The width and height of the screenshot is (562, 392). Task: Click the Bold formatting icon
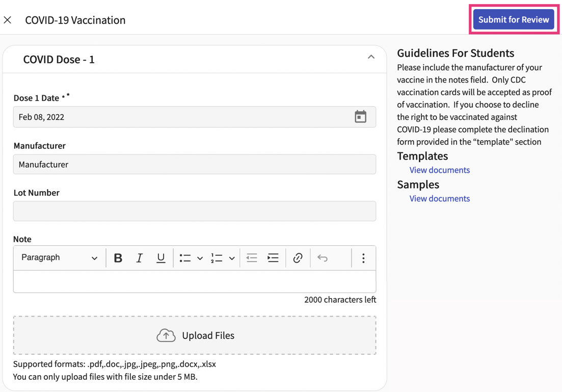pyautogui.click(x=118, y=258)
